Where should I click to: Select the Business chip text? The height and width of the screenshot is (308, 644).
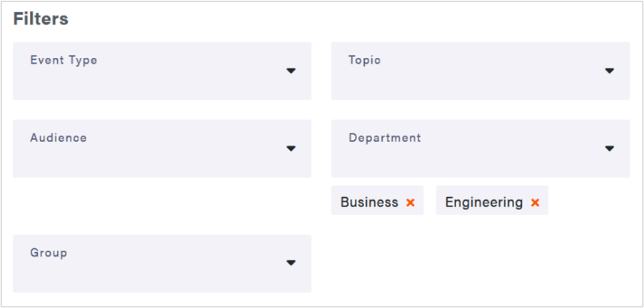point(369,202)
